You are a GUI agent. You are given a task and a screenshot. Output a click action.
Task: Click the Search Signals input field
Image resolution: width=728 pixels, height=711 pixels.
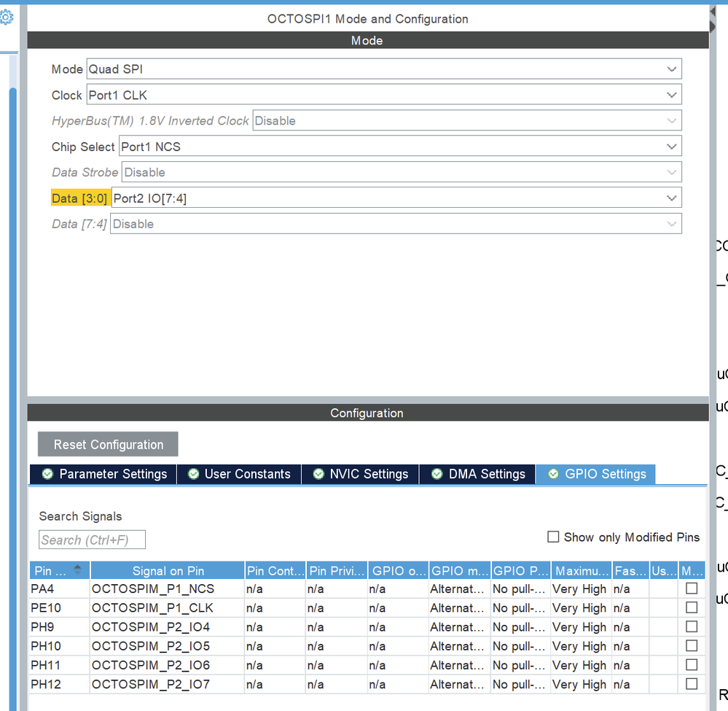[x=92, y=540]
